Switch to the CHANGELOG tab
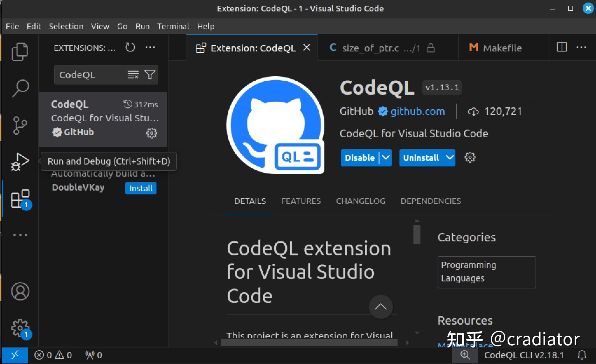 coord(360,201)
